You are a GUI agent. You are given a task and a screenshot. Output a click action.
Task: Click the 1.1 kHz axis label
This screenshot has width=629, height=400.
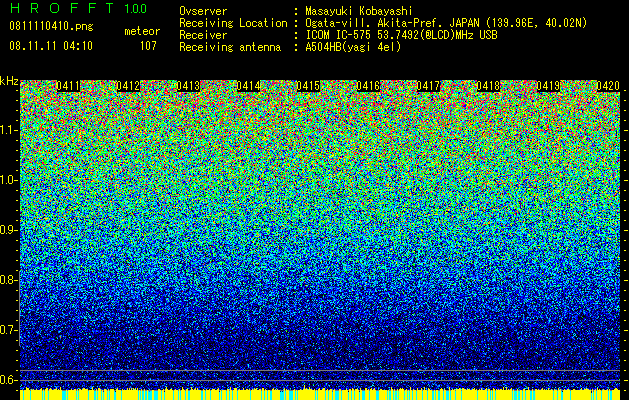(9, 131)
